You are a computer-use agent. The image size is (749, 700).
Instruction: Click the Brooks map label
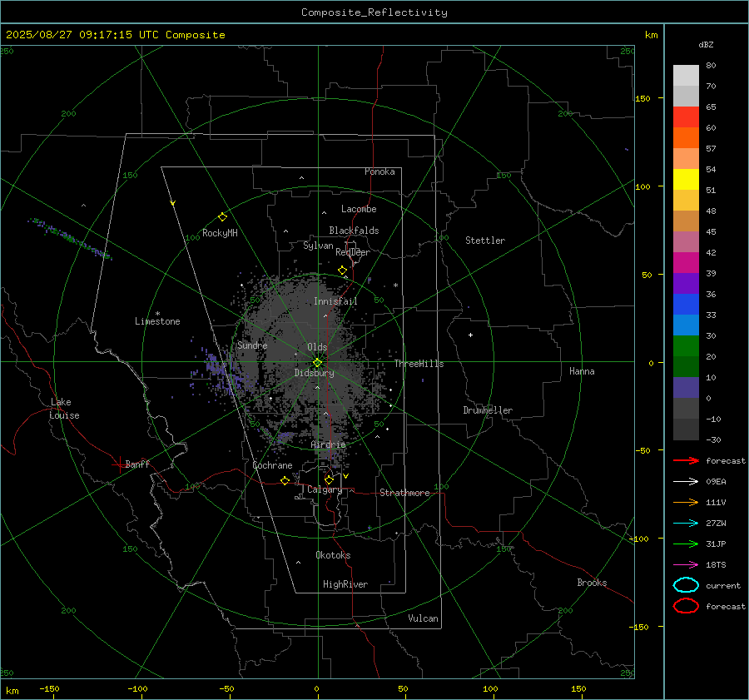592,583
